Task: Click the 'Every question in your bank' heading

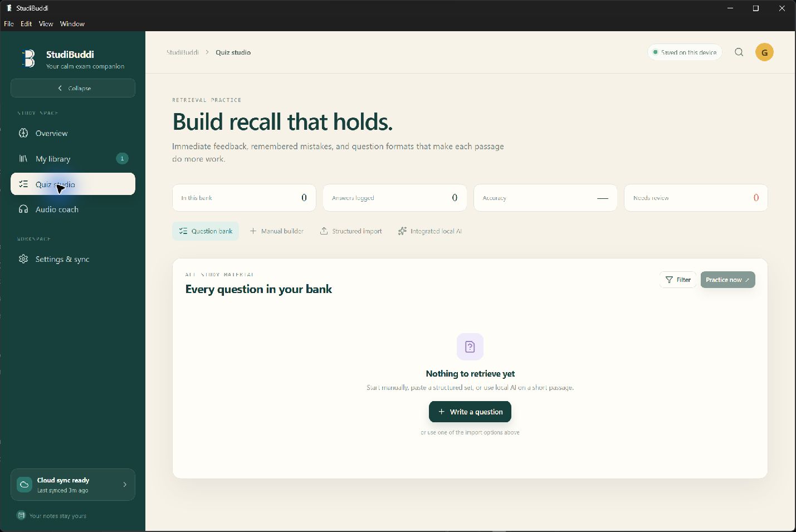Action: [x=258, y=289]
